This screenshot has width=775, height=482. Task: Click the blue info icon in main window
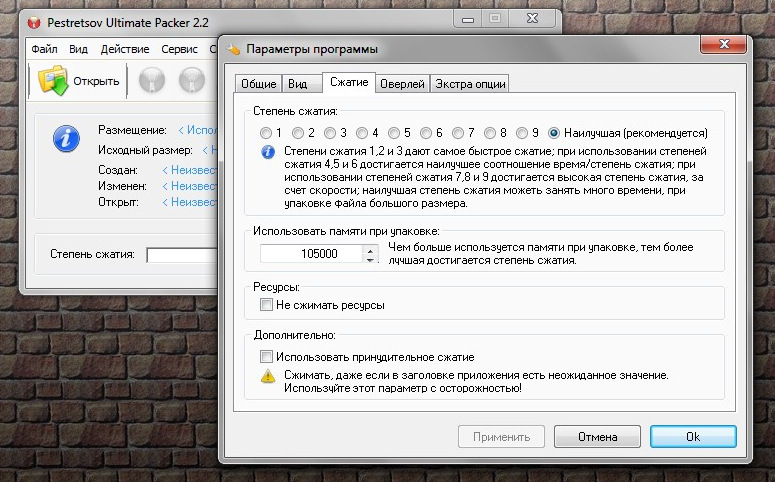point(66,138)
